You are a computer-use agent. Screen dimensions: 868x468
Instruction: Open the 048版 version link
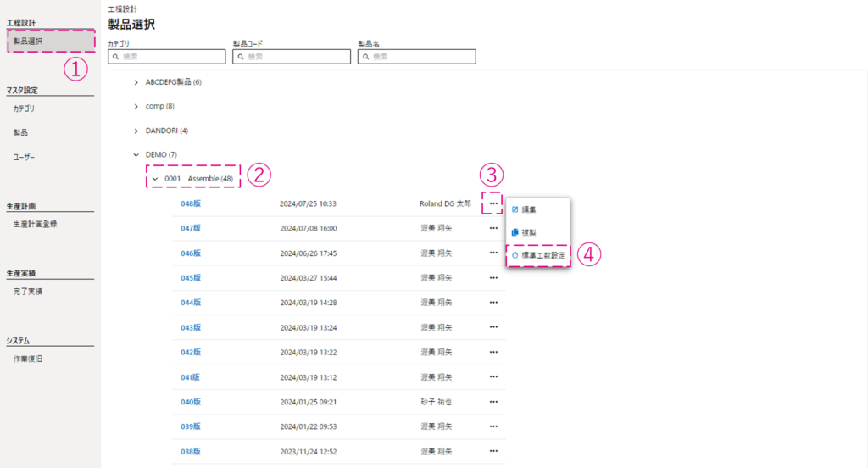[191, 203]
